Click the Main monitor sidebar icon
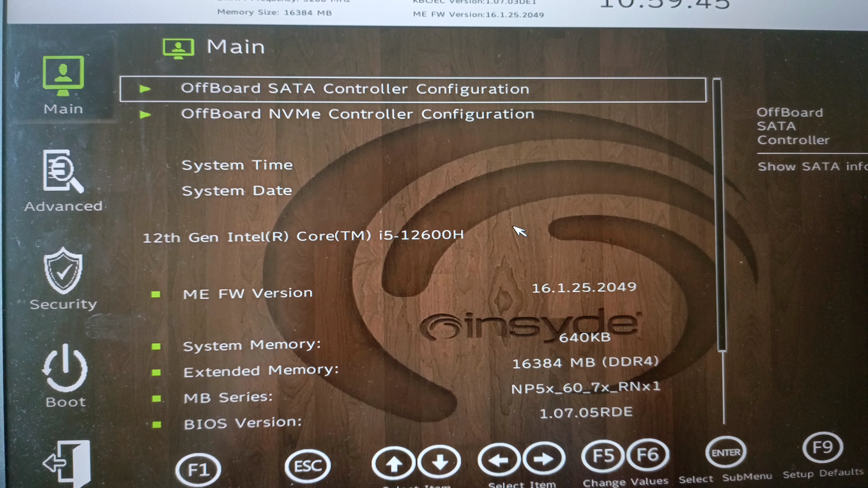Viewport: 868px width, 488px height. pos(63,76)
